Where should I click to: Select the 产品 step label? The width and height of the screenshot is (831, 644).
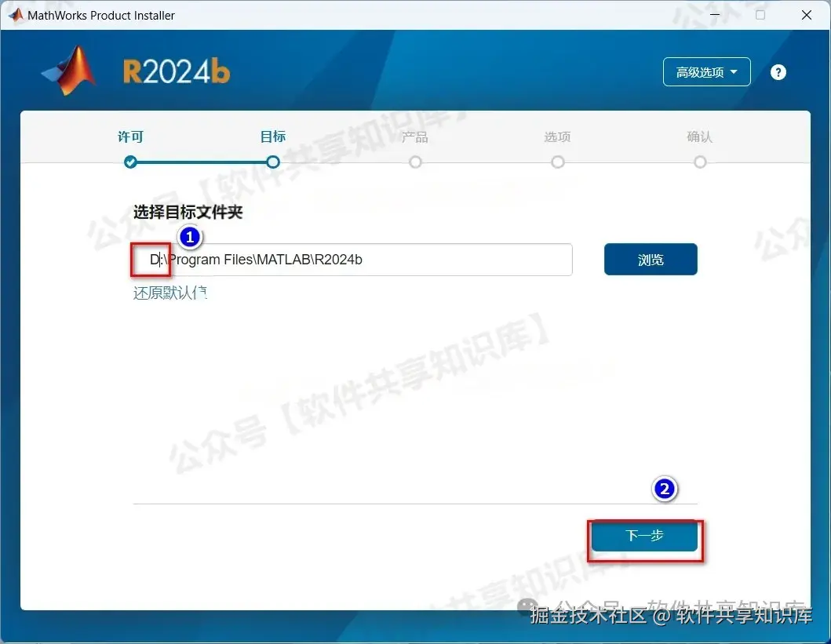point(415,137)
